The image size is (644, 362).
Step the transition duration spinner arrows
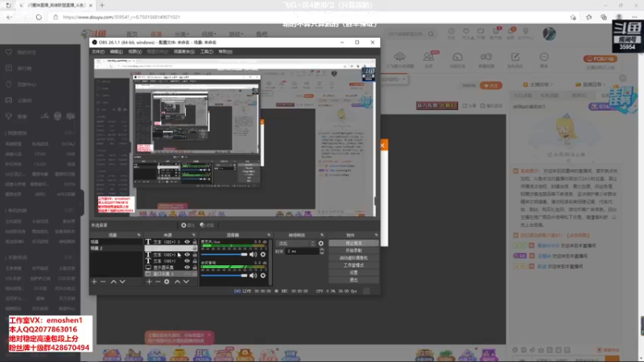click(x=321, y=251)
